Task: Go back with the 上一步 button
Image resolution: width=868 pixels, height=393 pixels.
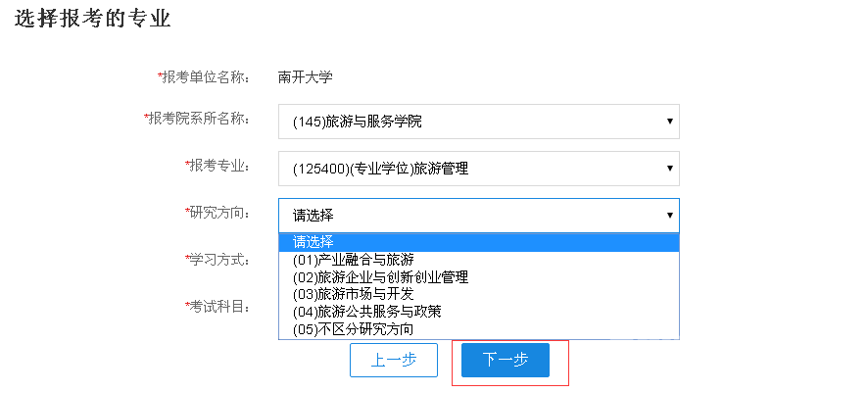Action: (x=394, y=360)
